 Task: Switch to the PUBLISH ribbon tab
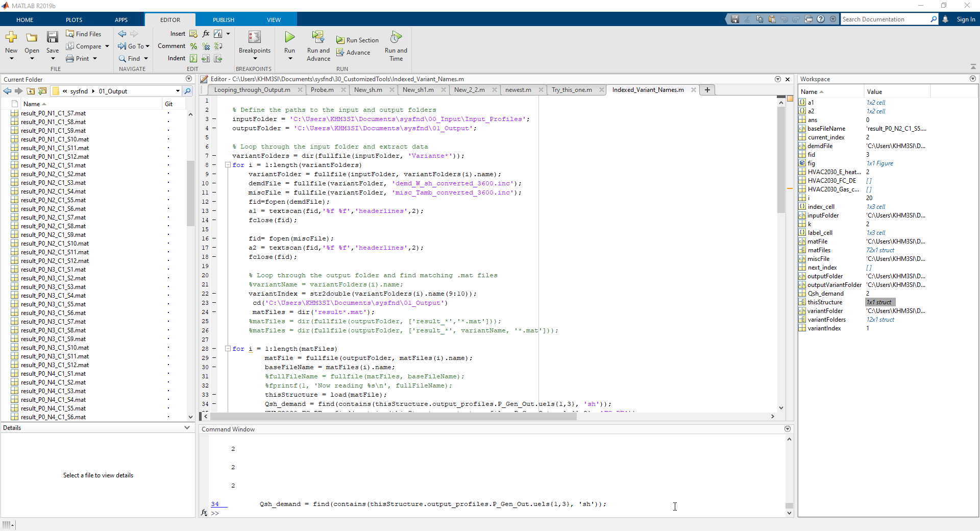(x=224, y=20)
